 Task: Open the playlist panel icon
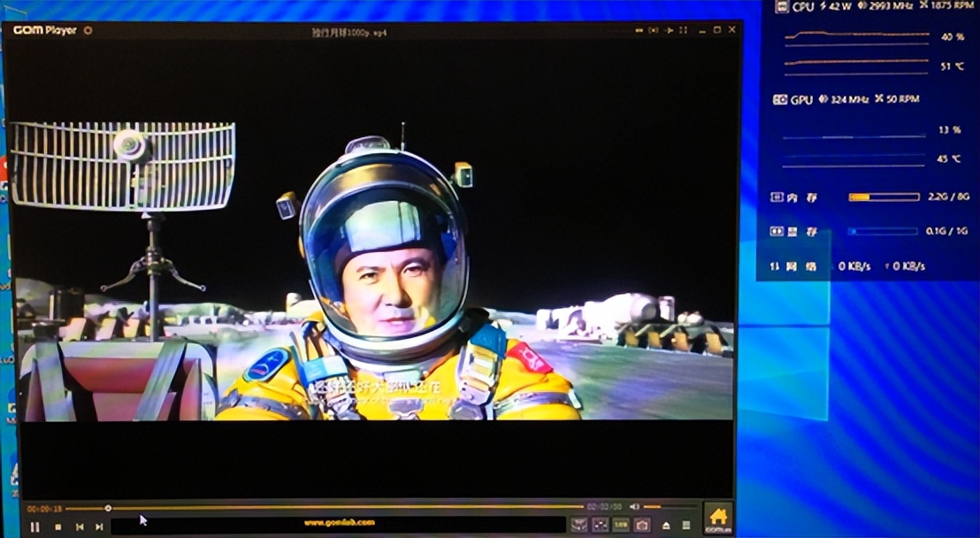(x=686, y=526)
